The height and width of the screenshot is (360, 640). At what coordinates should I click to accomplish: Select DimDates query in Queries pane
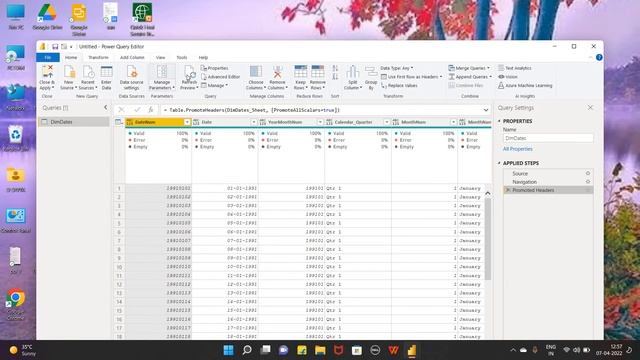point(74,122)
